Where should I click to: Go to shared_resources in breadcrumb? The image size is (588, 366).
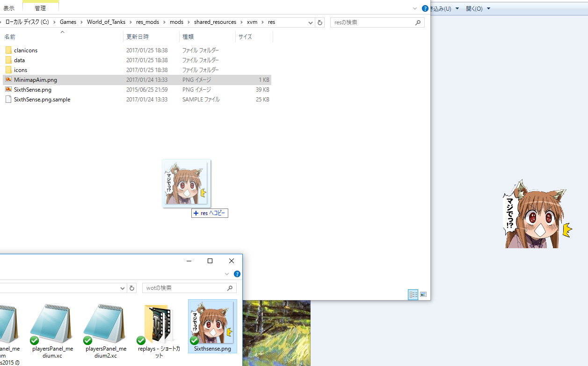[x=216, y=22]
